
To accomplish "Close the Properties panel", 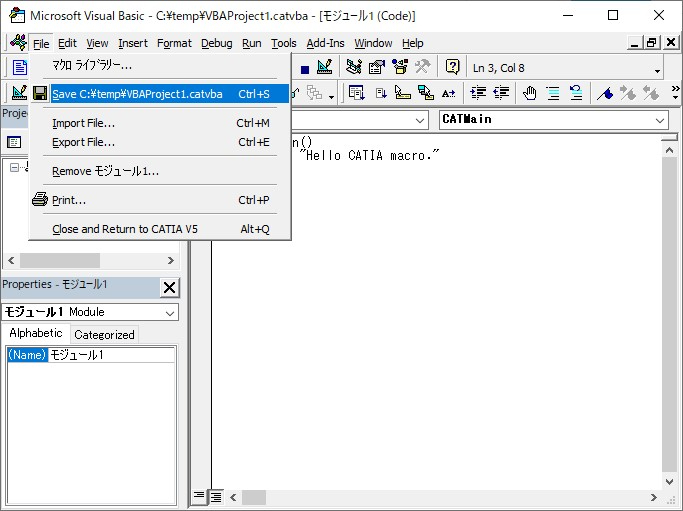I will tap(169, 287).
